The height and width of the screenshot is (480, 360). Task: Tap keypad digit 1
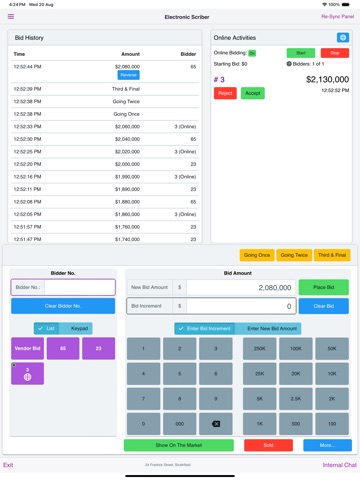(x=143, y=349)
